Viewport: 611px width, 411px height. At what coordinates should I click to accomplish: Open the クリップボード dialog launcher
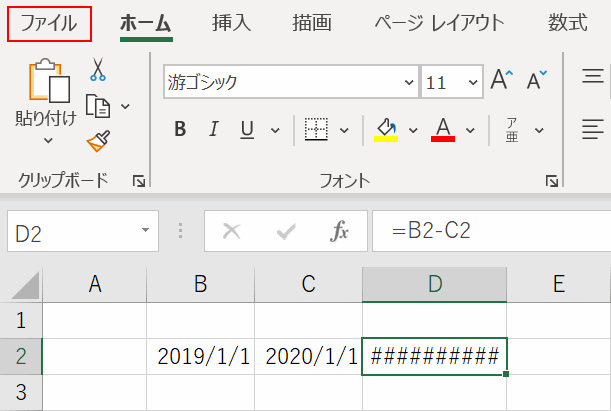pyautogui.click(x=139, y=181)
